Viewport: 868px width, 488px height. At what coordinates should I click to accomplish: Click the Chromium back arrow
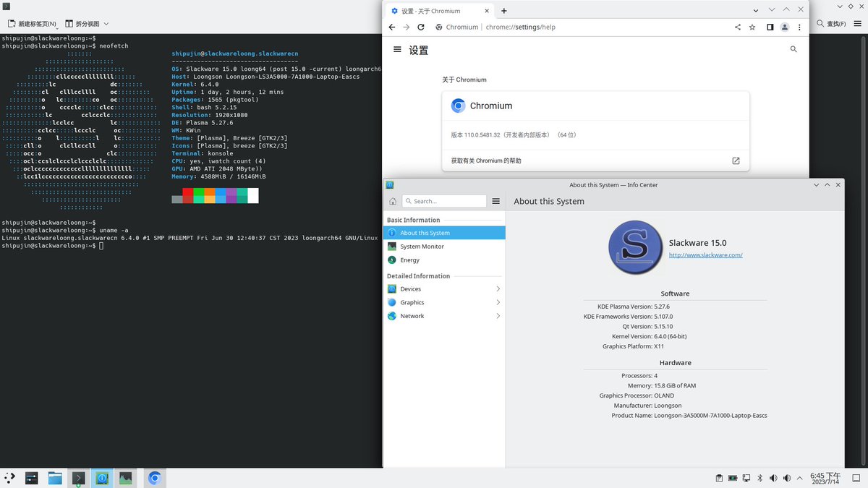click(391, 27)
